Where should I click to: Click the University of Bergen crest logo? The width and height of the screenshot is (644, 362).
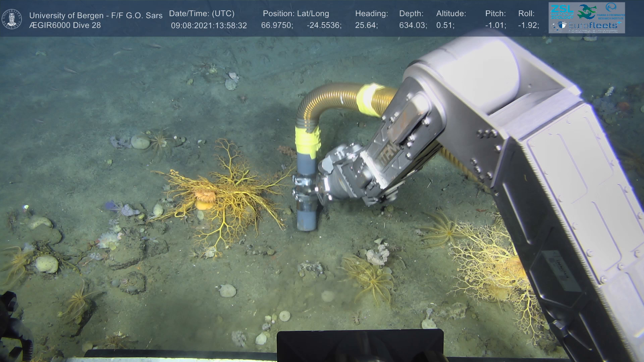click(12, 19)
